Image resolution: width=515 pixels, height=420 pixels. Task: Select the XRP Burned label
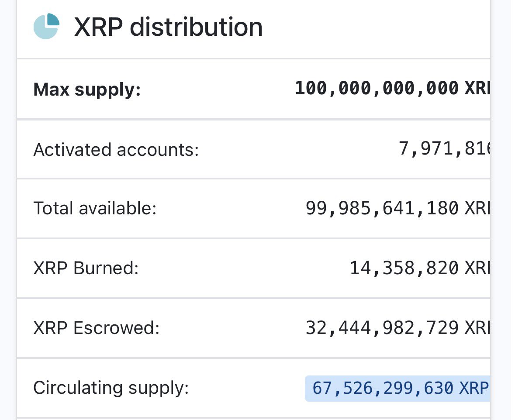click(86, 268)
